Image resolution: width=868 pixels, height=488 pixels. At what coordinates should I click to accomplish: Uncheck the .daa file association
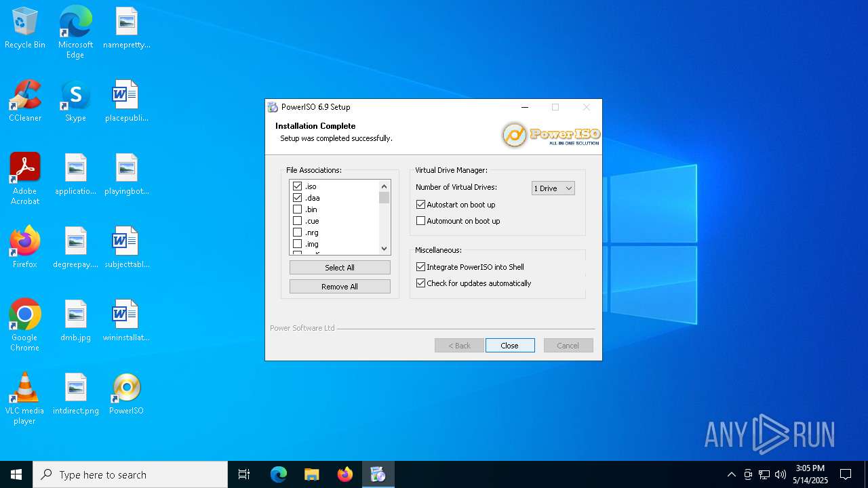point(297,198)
